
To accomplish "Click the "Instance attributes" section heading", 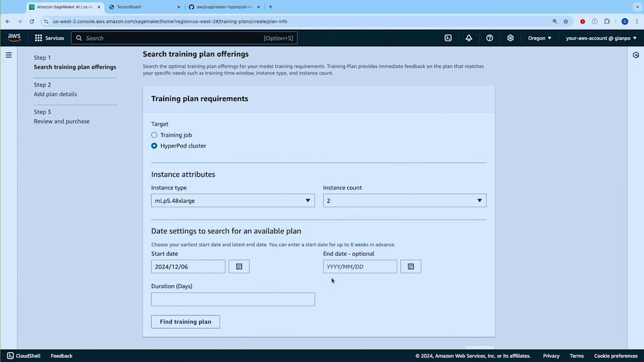I will point(183,174).
